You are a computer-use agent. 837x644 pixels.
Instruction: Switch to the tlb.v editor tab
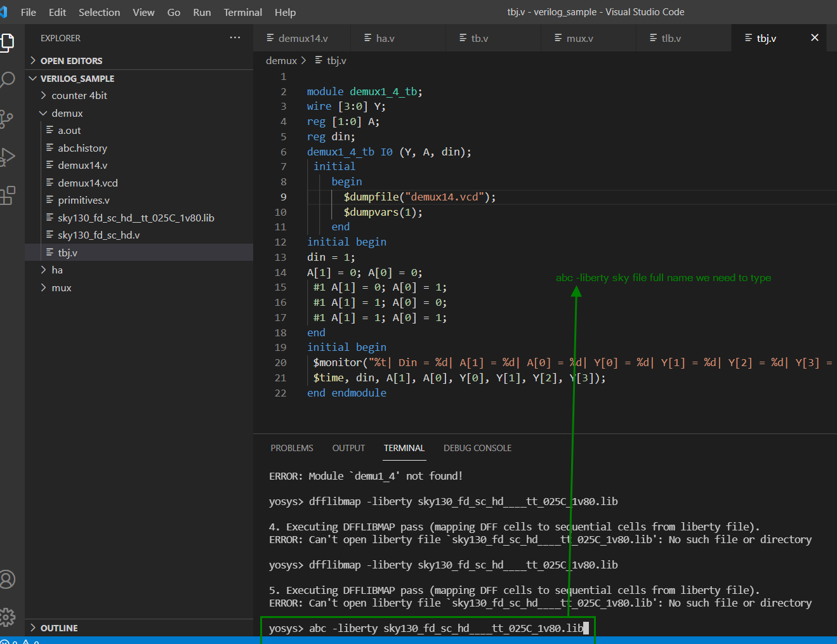click(x=684, y=38)
